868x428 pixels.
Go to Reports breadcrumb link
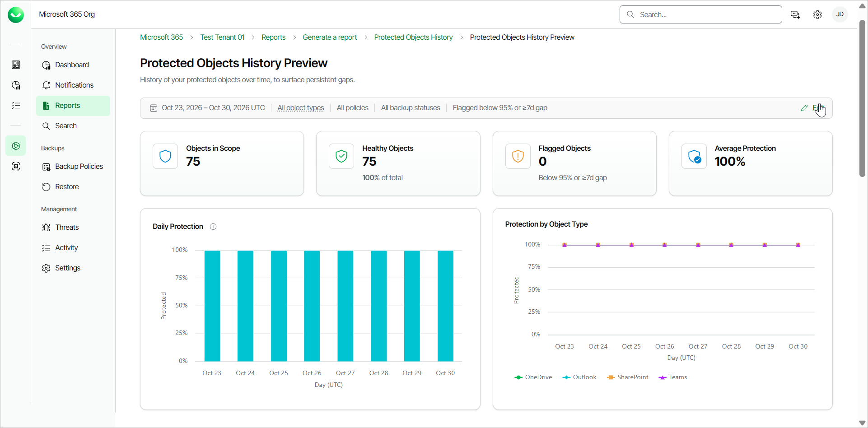click(273, 37)
